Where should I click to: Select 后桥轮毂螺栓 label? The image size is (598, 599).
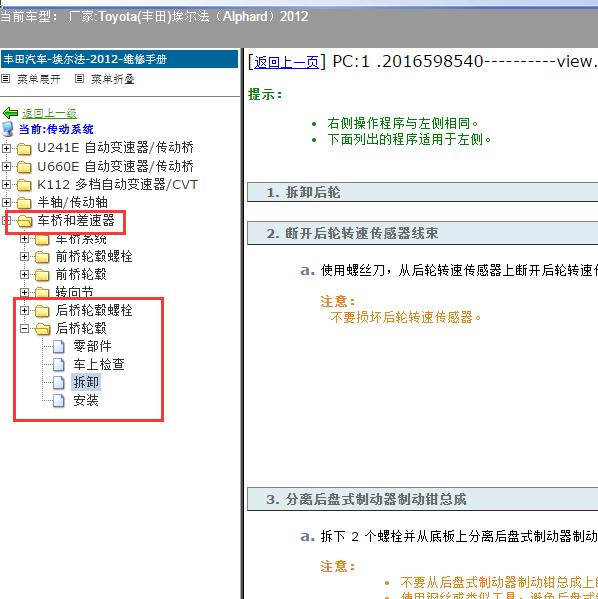click(94, 310)
